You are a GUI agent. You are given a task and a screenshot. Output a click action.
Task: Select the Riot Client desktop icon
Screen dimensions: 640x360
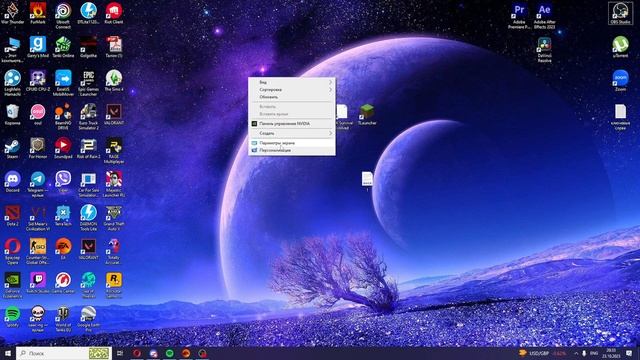coord(113,13)
